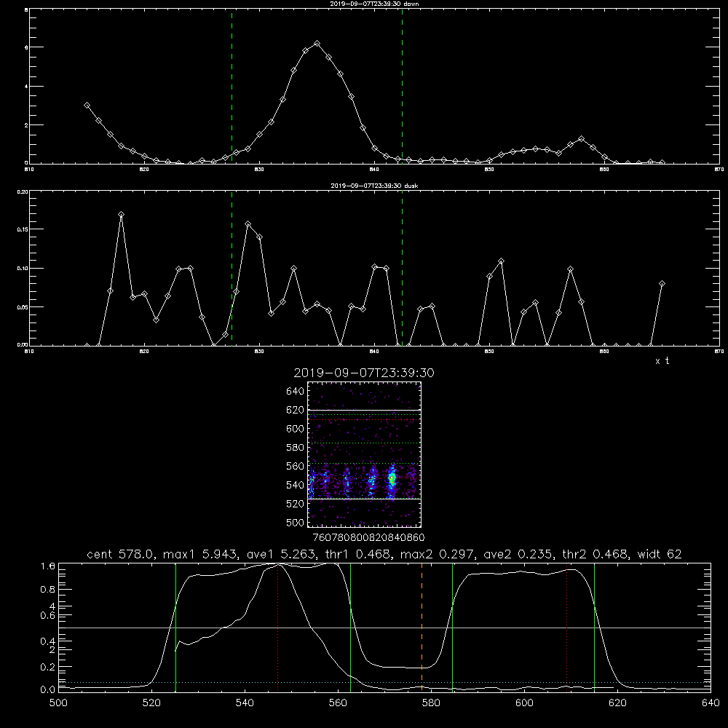Click the '580' x-axis label of the bottom plot
This screenshot has height=728, width=728.
tap(431, 703)
